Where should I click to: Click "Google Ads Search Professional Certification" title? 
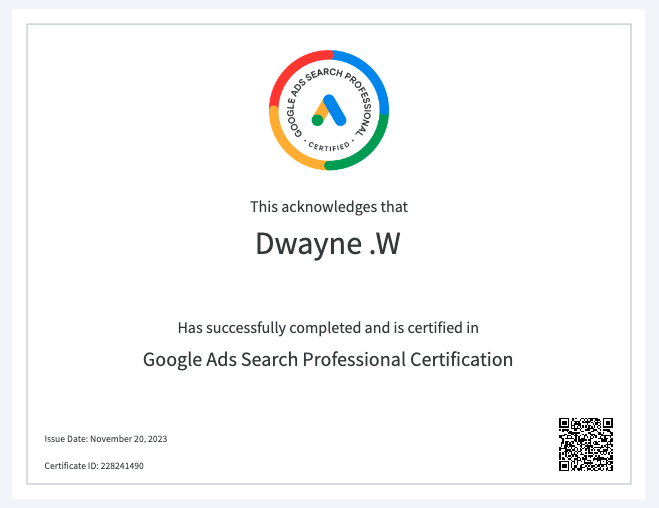click(328, 360)
